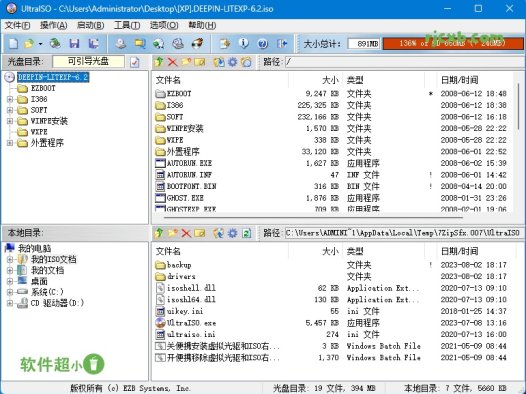Click the rename icon in local directory toolbar

200,233
